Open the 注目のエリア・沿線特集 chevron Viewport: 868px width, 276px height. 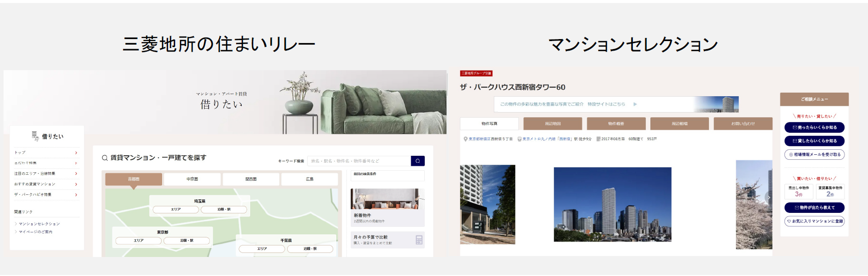pyautogui.click(x=76, y=174)
